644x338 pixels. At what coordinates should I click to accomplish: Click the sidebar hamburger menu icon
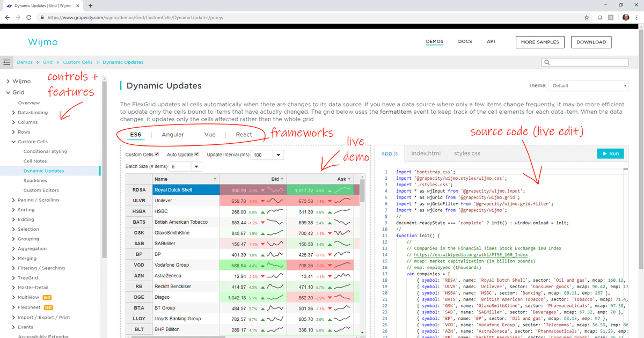coord(6,62)
